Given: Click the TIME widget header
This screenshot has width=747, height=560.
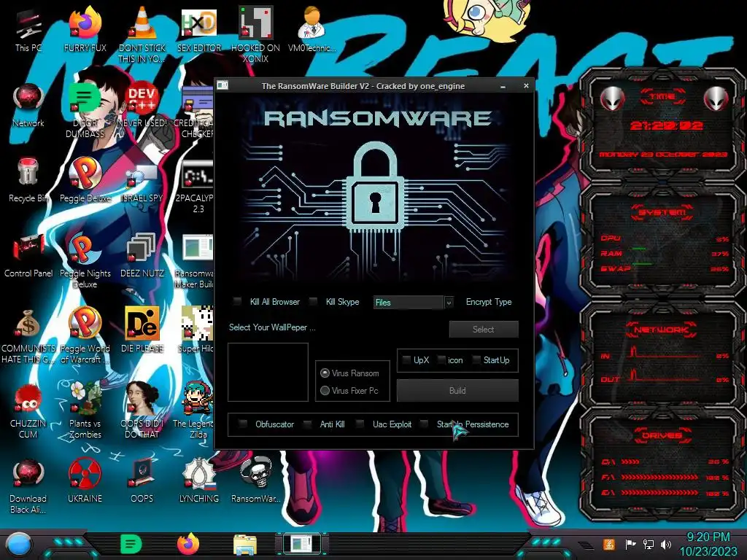Looking at the screenshot, I should click(662, 97).
